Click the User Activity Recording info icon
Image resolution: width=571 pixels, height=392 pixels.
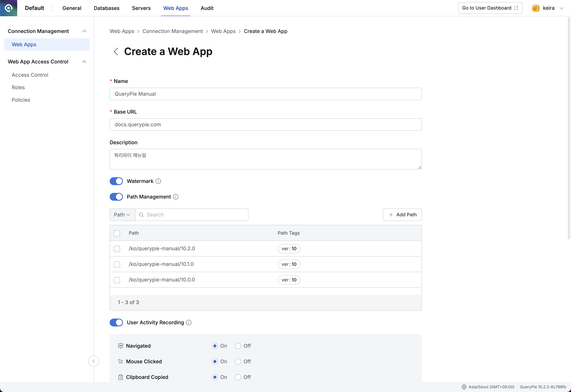(189, 323)
